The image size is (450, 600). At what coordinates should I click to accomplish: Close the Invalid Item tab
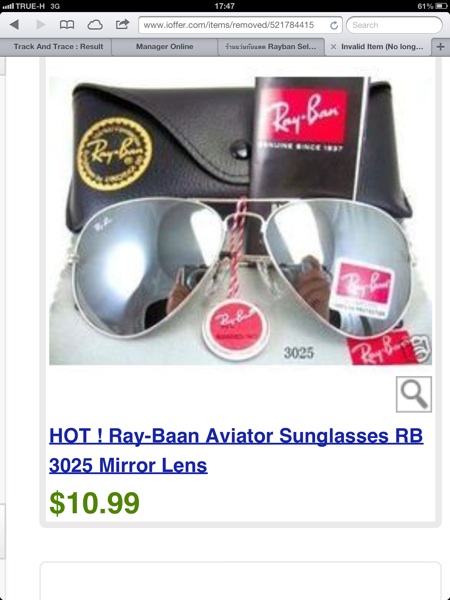333,47
